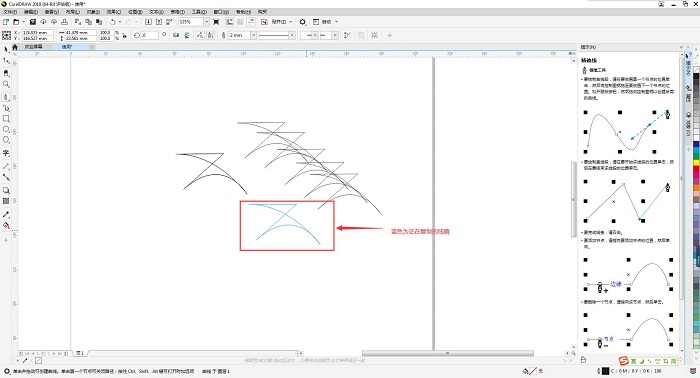Open the zoom level dropdown
The height and width of the screenshot is (378, 700).
[x=206, y=22]
